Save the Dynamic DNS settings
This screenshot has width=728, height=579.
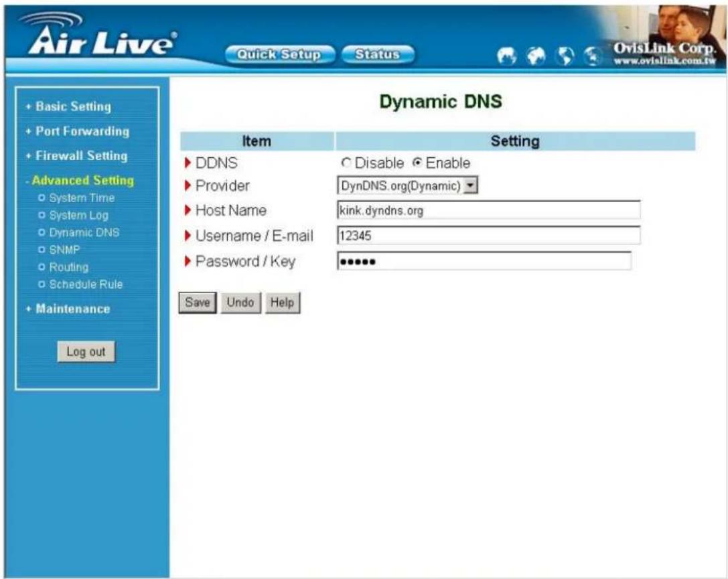tap(198, 303)
